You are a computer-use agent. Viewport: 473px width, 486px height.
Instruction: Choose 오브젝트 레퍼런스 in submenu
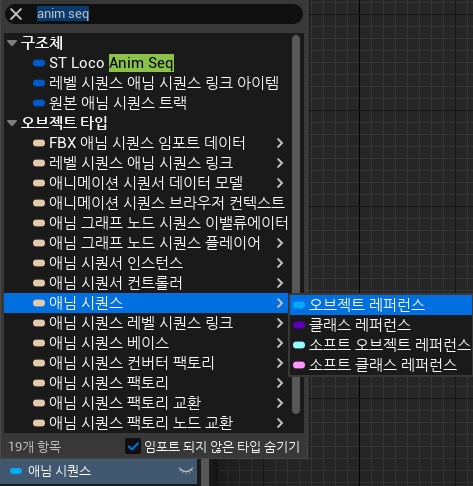[x=381, y=305]
